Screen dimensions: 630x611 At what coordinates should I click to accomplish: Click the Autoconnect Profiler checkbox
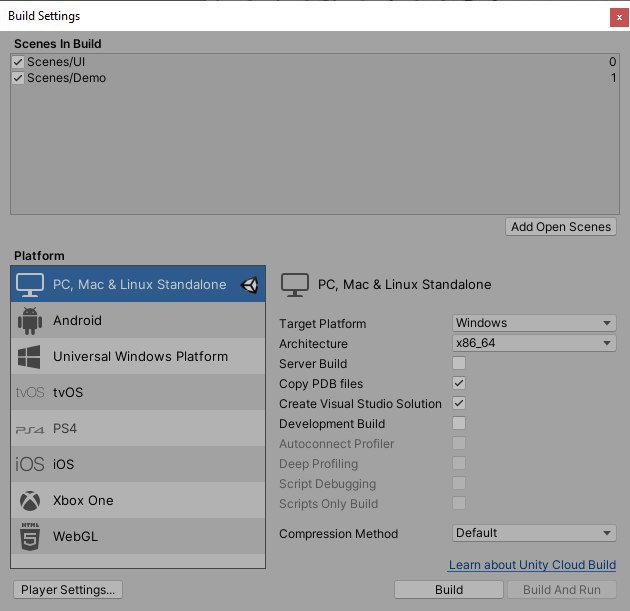point(459,443)
